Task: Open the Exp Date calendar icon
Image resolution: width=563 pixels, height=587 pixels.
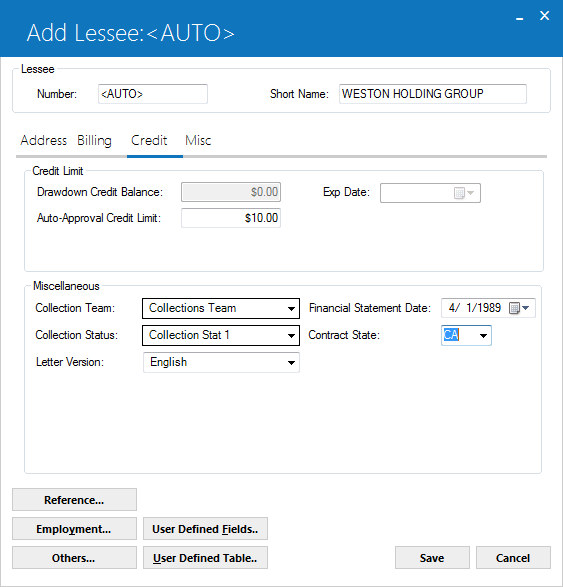Action: pos(464,193)
